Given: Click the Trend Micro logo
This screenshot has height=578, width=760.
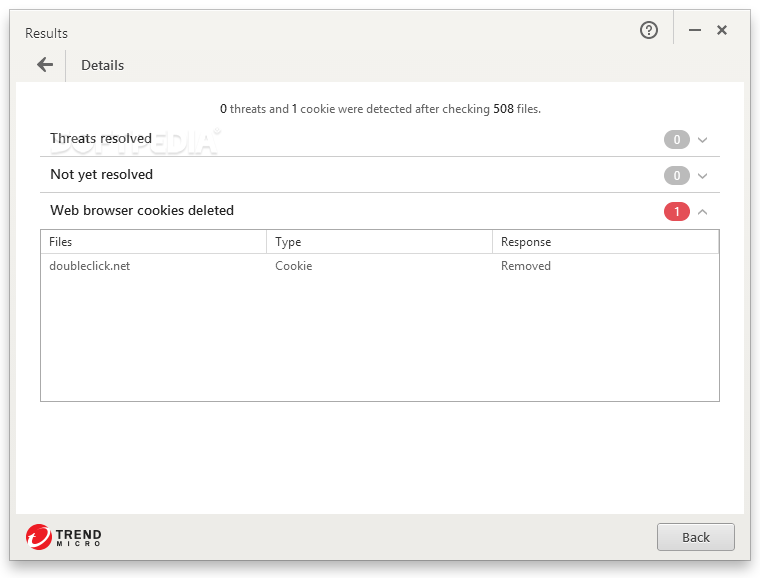Looking at the screenshot, I should (x=63, y=537).
